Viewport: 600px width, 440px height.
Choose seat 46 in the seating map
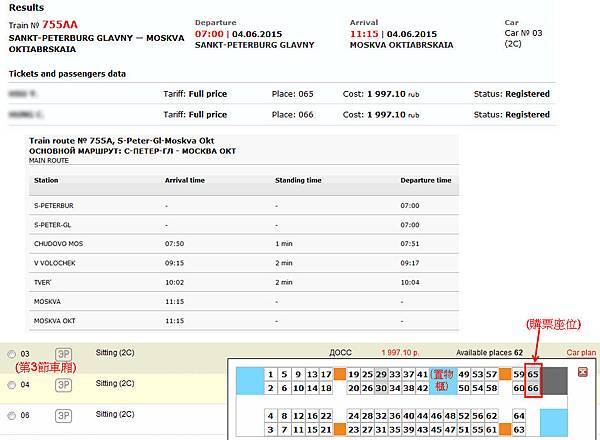click(x=436, y=416)
